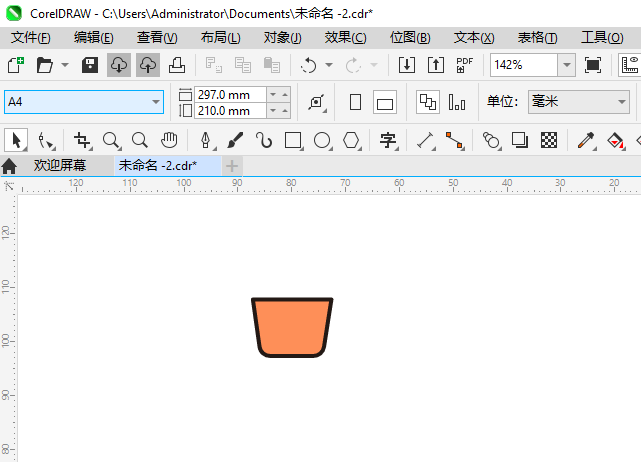
Task: Open the zoom level dropdown arrow
Action: tap(567, 65)
